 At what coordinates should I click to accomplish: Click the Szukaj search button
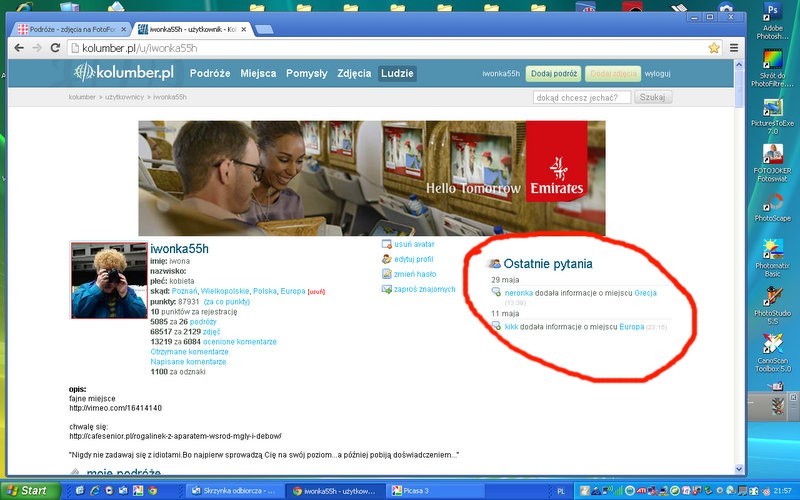(x=654, y=97)
